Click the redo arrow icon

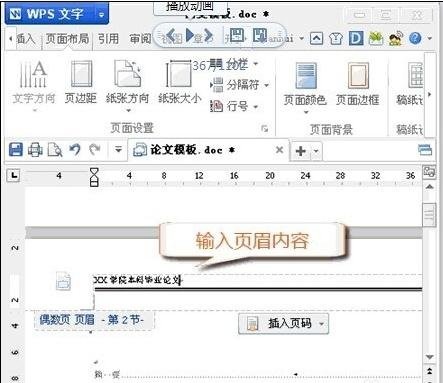(95, 150)
